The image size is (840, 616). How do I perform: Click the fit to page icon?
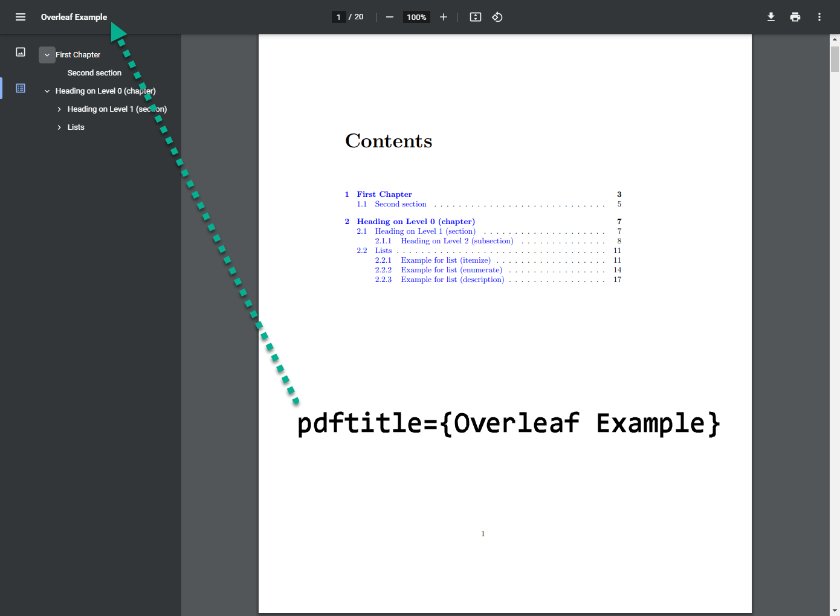[476, 17]
